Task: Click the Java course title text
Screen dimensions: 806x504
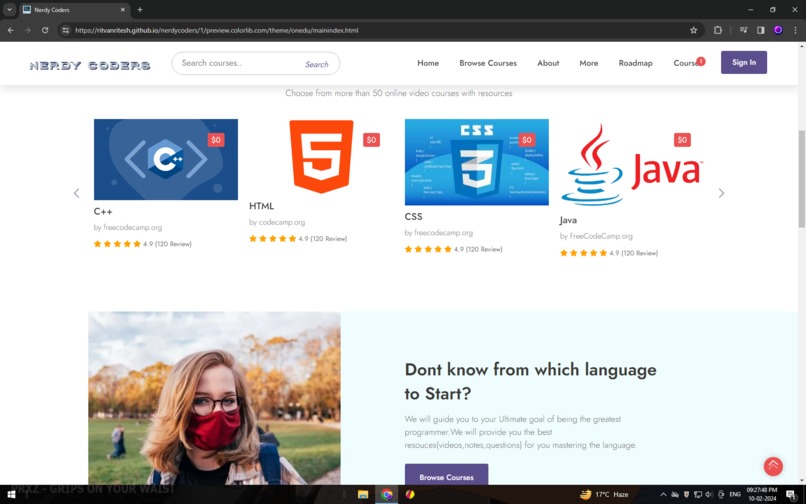Action: click(x=568, y=220)
